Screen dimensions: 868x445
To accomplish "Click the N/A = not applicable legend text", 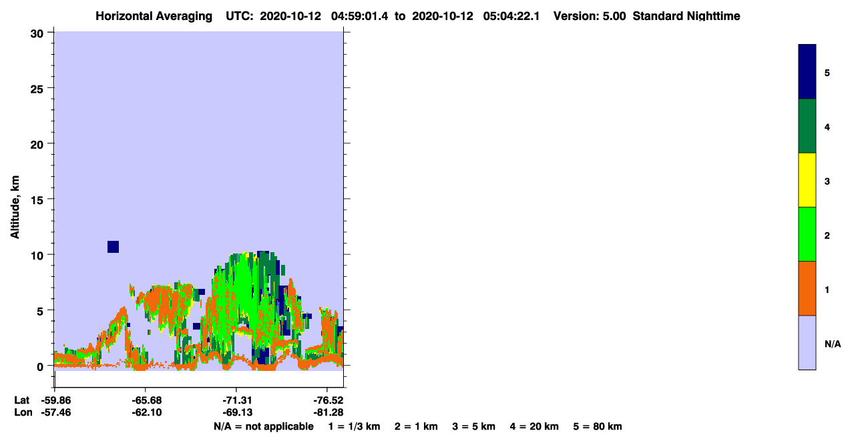I will tap(263, 426).
